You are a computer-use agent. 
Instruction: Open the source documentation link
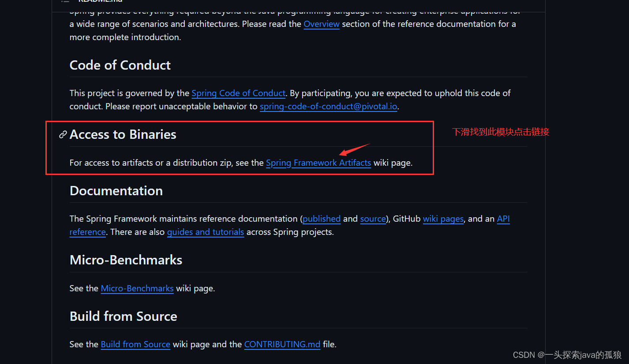[x=373, y=219]
